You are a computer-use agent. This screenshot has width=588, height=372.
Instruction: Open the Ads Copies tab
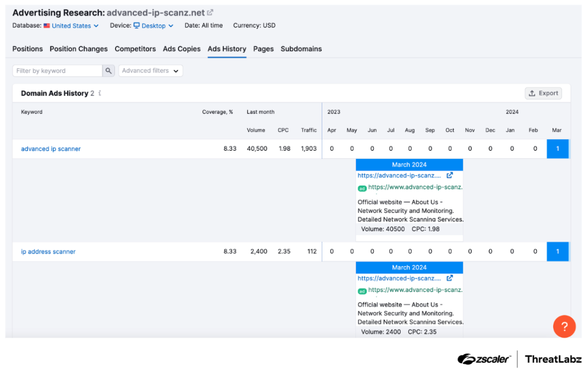click(181, 49)
